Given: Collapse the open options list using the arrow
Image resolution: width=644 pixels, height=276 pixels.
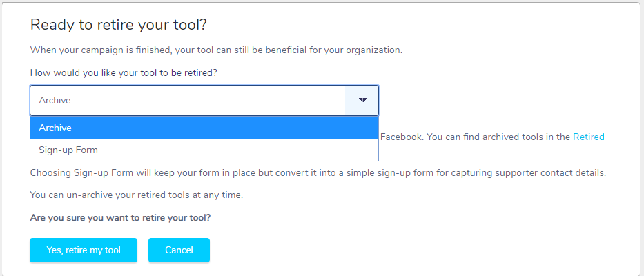Looking at the screenshot, I should 362,100.
